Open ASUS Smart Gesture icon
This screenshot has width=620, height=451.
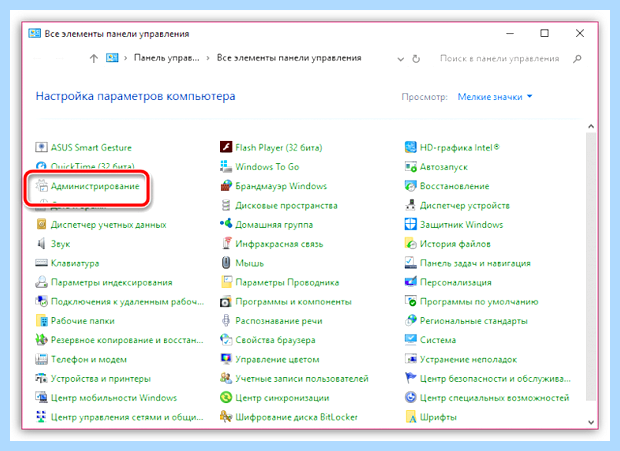click(42, 147)
